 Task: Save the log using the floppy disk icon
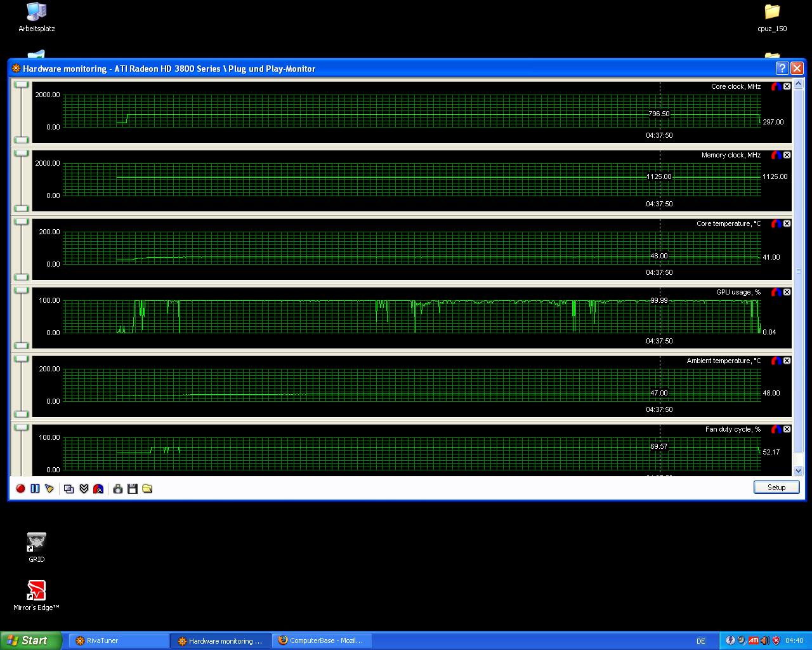[x=133, y=488]
